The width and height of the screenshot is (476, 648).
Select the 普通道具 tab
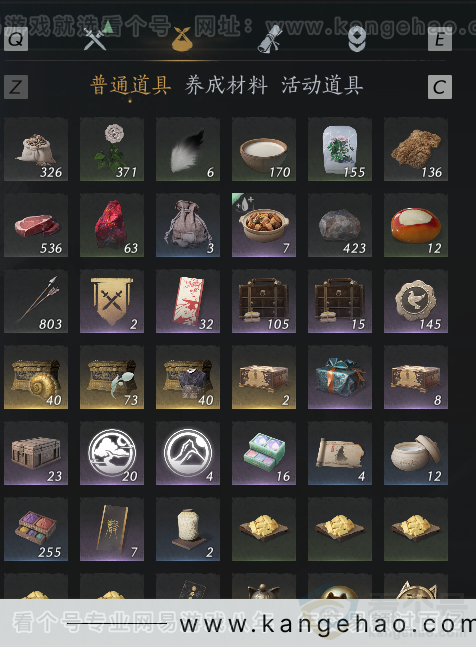131,86
